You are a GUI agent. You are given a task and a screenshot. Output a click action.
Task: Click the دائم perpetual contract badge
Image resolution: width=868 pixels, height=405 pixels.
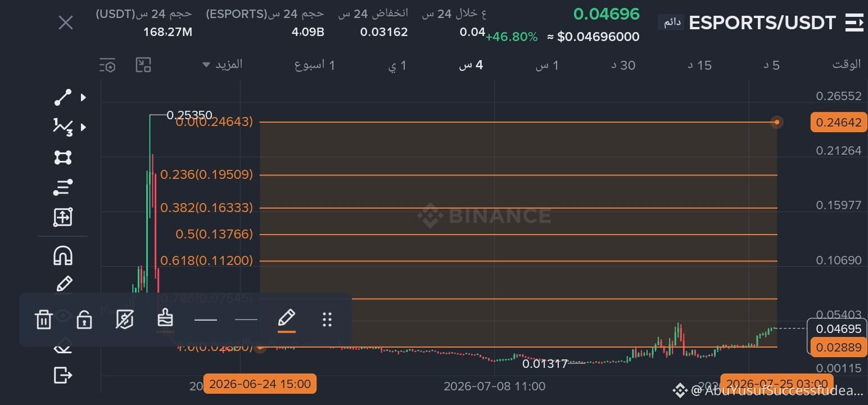(x=672, y=22)
